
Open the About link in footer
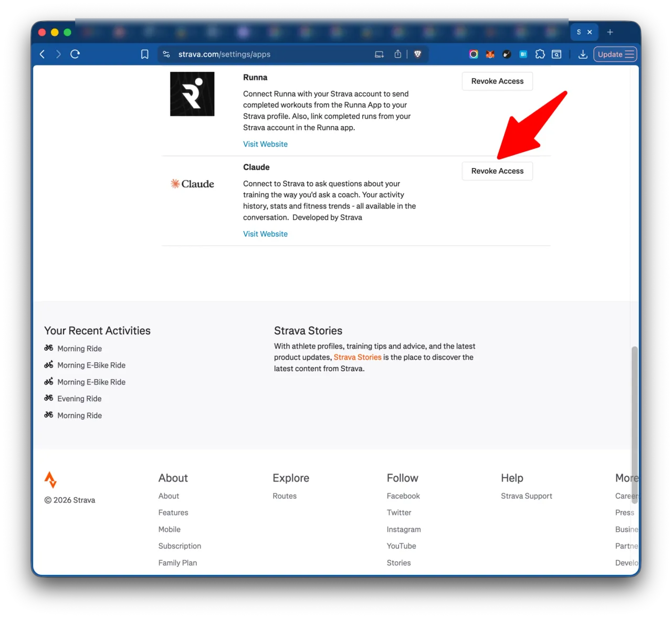coord(169,496)
